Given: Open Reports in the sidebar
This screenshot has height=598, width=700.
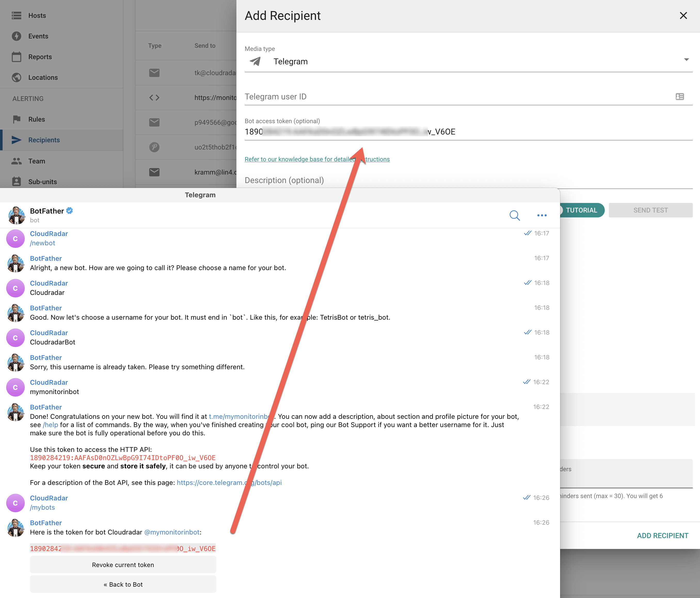Looking at the screenshot, I should (x=40, y=57).
